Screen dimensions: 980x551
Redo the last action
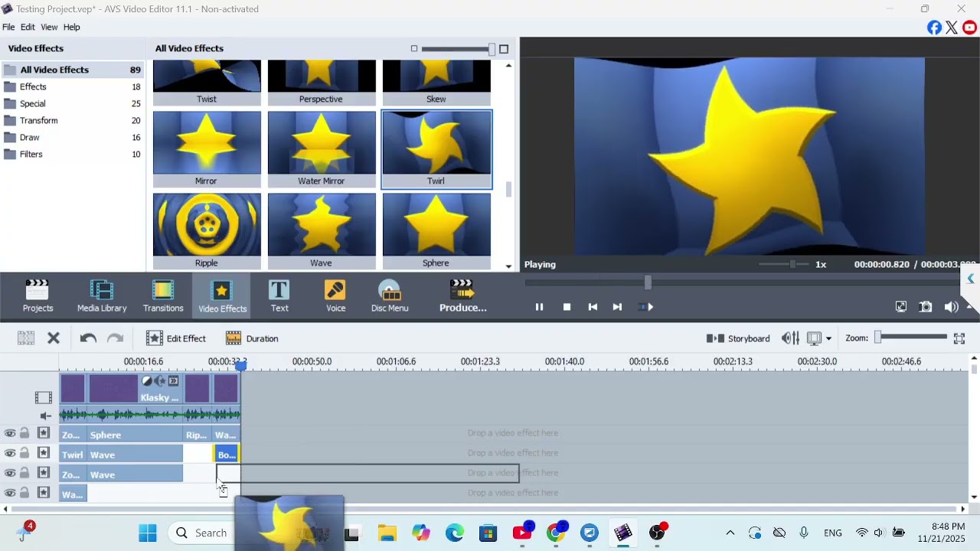pos(115,338)
